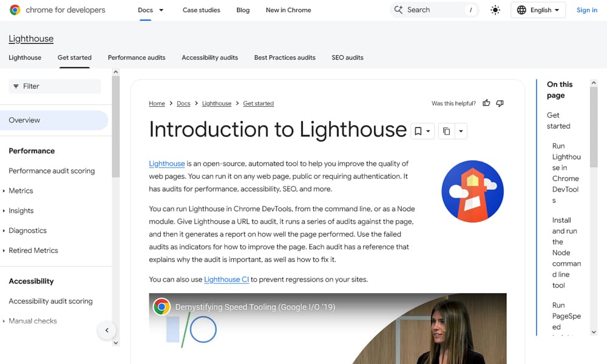607x364 pixels.
Task: Click the Chrome icon on the video banner
Action: [162, 307]
